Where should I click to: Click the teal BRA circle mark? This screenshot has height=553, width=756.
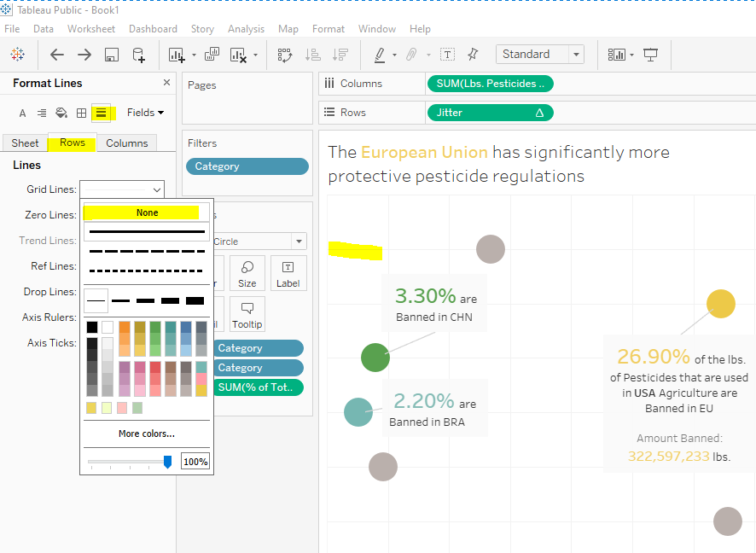coord(358,412)
